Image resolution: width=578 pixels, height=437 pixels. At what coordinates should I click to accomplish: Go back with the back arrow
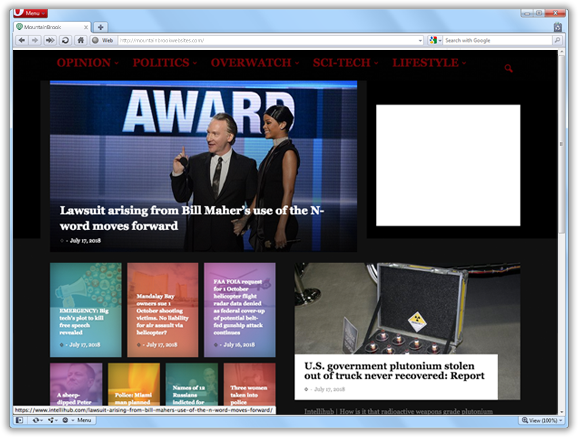(22, 40)
